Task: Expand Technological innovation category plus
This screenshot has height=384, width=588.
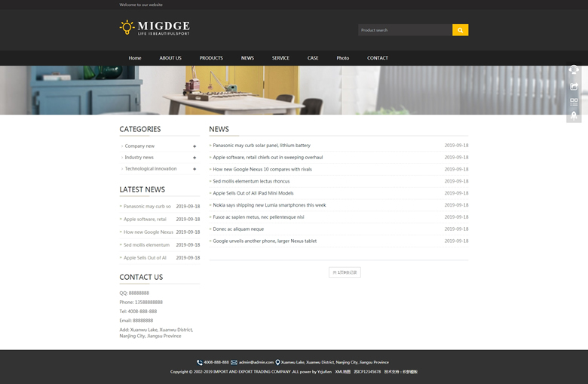Action: (x=194, y=169)
